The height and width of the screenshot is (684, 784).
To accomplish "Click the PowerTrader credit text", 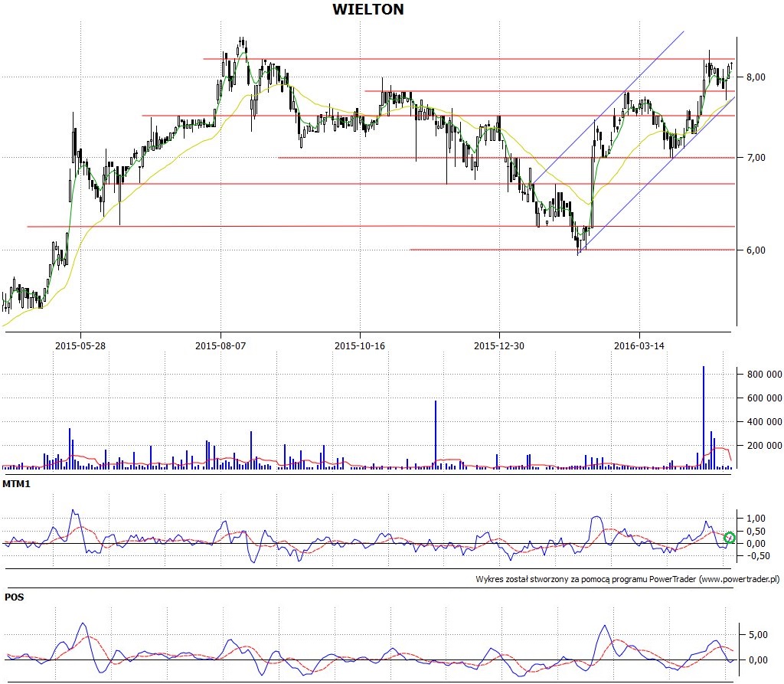I will (x=628, y=579).
